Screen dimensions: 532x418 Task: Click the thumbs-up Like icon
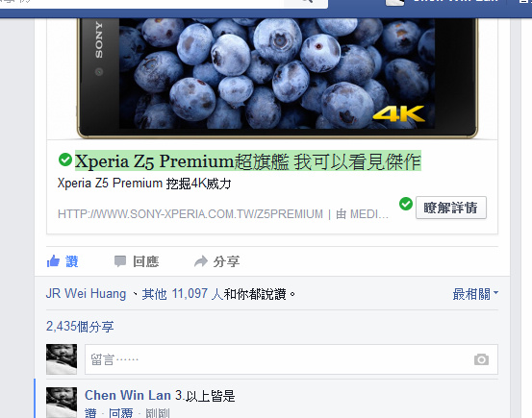click(53, 261)
